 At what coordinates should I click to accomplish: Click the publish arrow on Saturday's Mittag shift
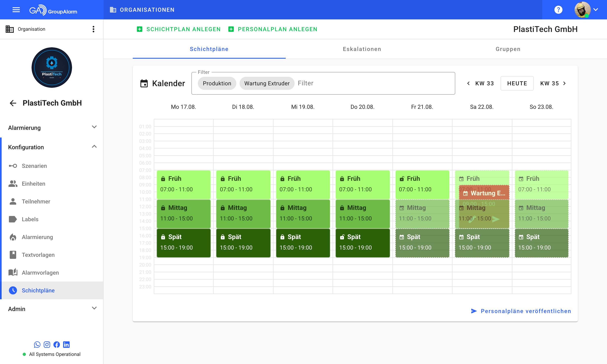click(496, 219)
